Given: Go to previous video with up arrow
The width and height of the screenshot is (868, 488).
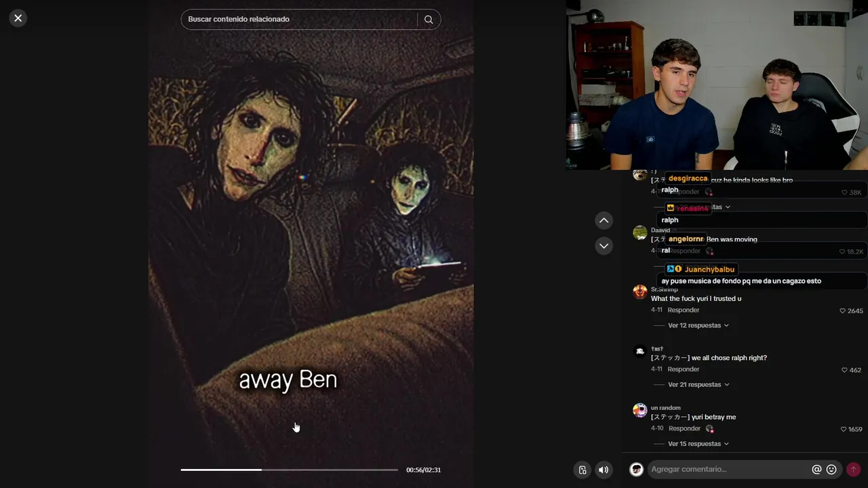Looking at the screenshot, I should (604, 220).
